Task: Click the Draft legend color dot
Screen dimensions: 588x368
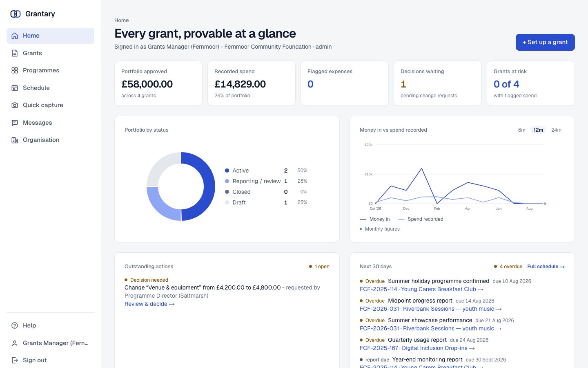Action: 227,202
